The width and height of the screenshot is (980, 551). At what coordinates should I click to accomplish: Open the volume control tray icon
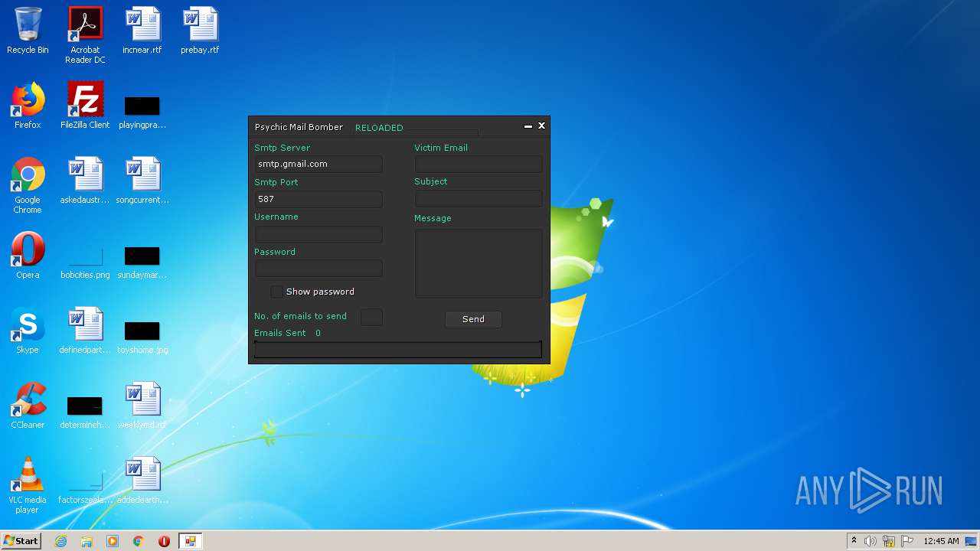(871, 541)
